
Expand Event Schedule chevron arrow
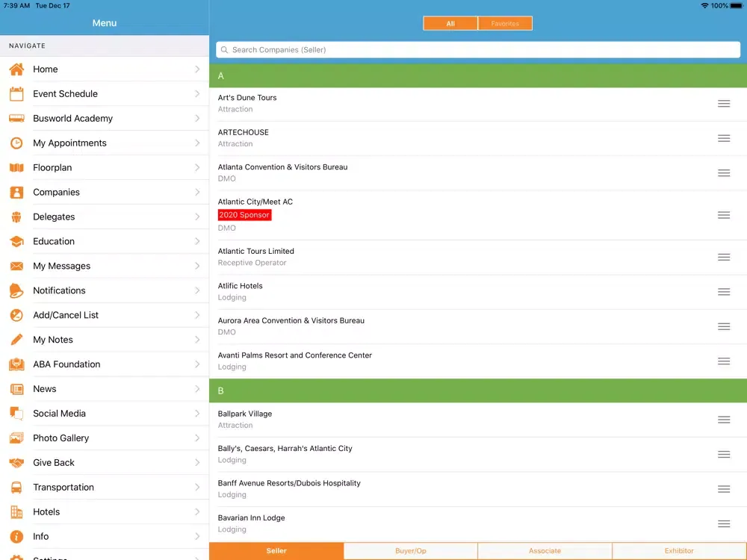tap(197, 94)
